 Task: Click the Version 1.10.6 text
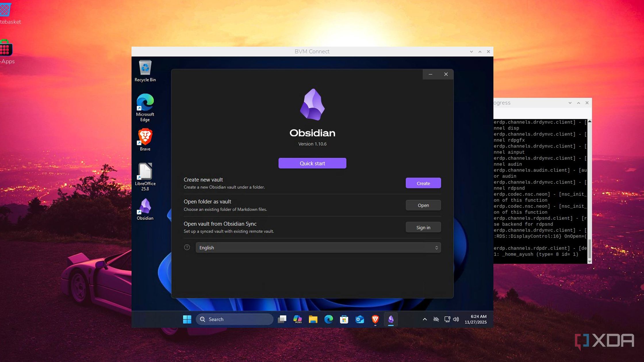pos(312,144)
